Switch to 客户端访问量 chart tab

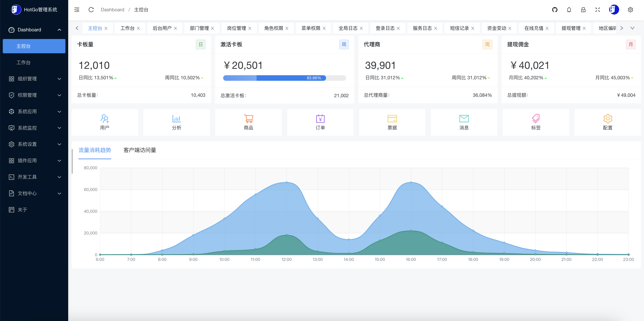coord(140,150)
